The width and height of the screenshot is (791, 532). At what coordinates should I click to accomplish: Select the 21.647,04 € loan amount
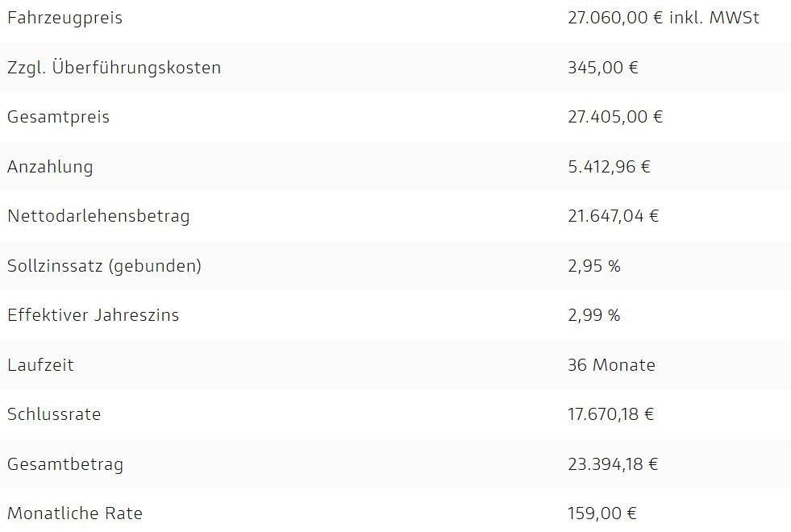pos(613,216)
